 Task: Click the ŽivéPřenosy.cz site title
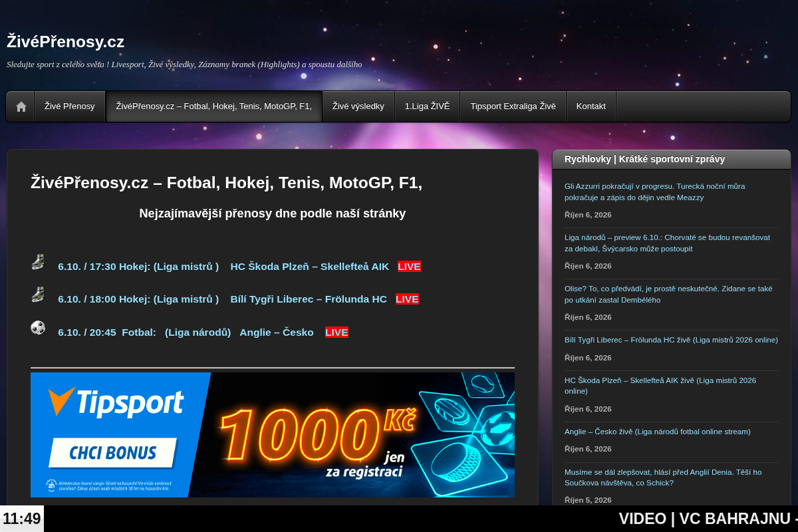click(66, 41)
